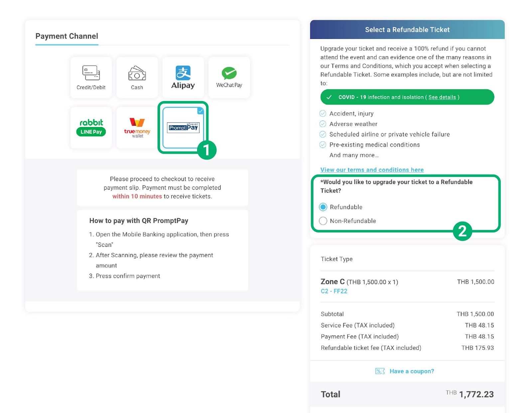The width and height of the screenshot is (532, 413).
Task: Click Select a Refundable Ticket header
Action: click(407, 30)
